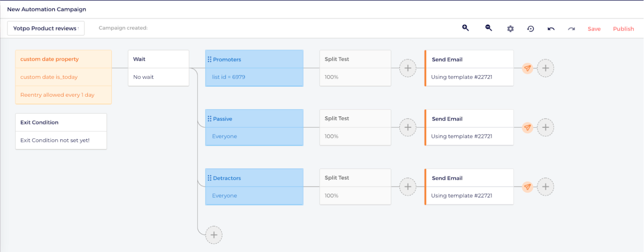Add step after Promoters Split Test
Image resolution: width=644 pixels, height=252 pixels.
[x=408, y=68]
